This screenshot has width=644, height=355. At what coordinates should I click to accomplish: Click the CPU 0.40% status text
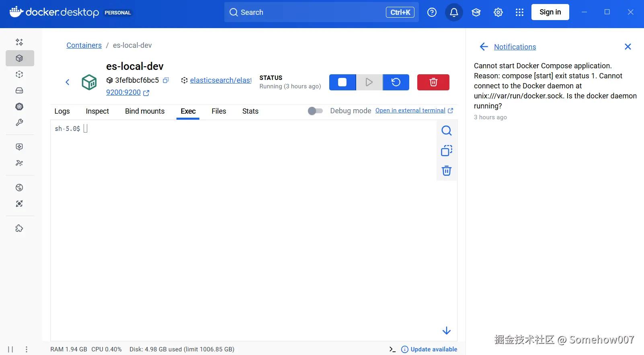(107, 349)
